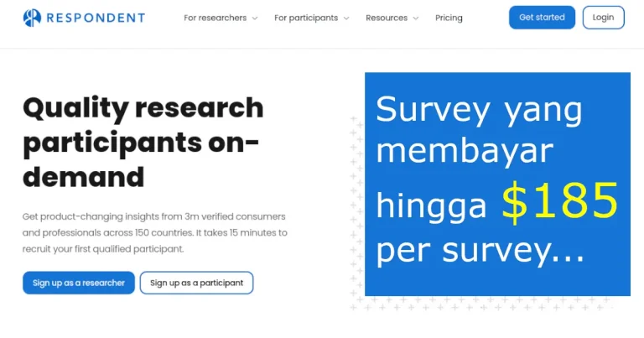Click the 3m verified consumers description paragraph
This screenshot has width=644, height=338.
tap(154, 232)
